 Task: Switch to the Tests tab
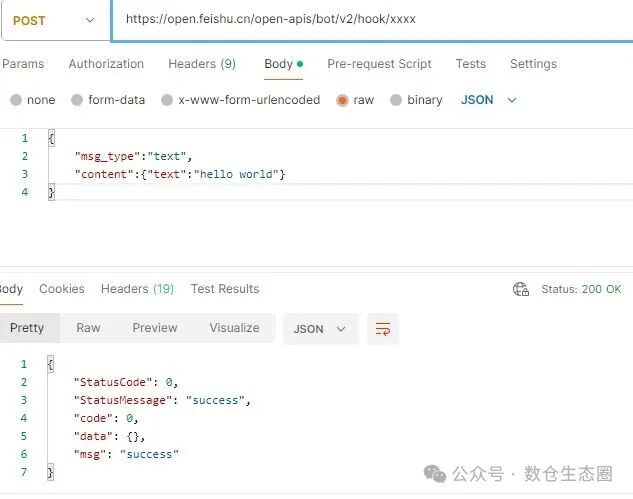tap(470, 64)
